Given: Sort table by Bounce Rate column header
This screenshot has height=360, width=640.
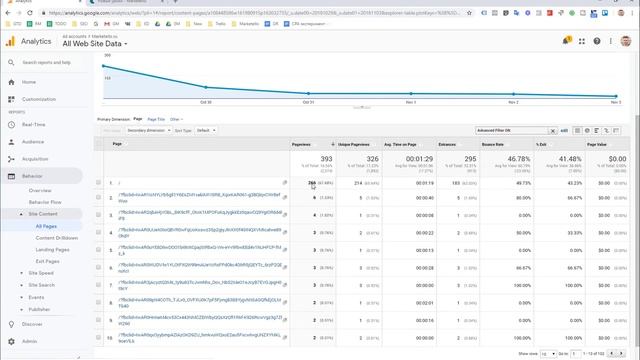Looking at the screenshot, I should point(493,144).
